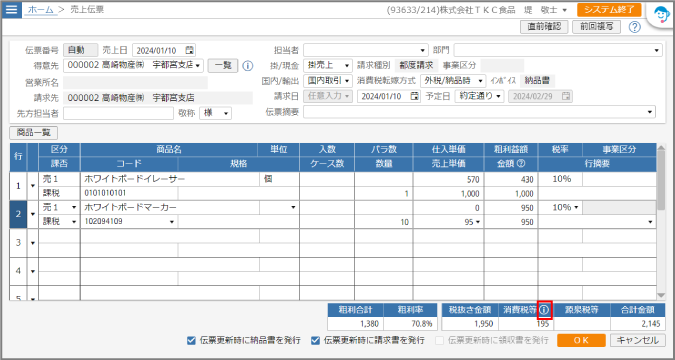Image resolution: width=675 pixels, height=360 pixels.
Task: Open calendar picker for 売上日
Action: coord(190,50)
